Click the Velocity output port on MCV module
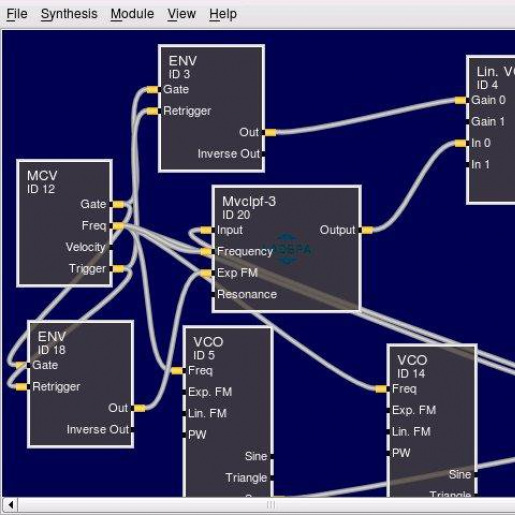 click(111, 247)
